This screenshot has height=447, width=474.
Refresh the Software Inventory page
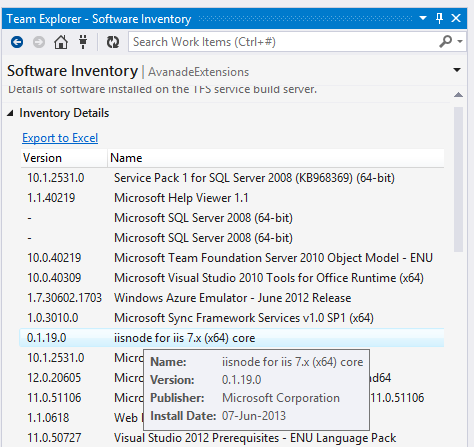point(113,42)
